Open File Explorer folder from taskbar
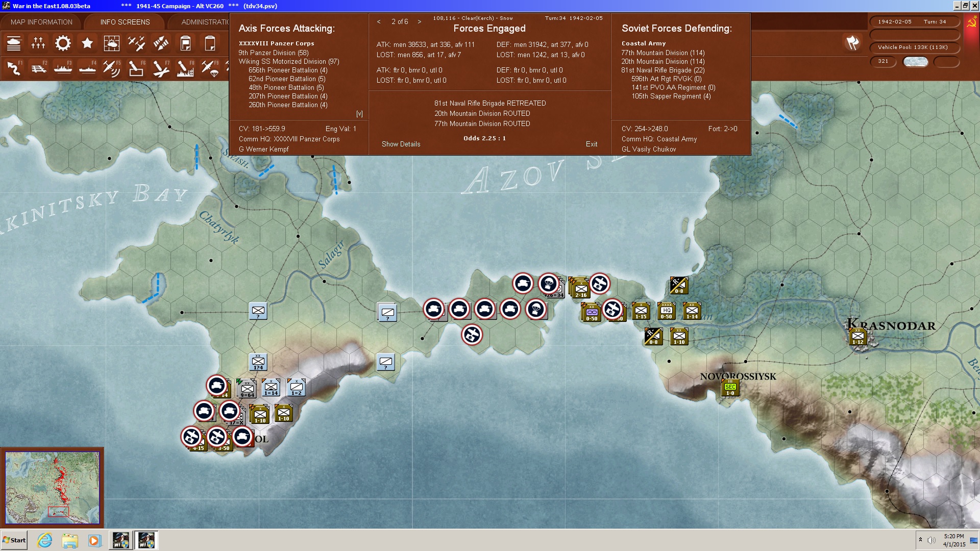Image resolution: width=980 pixels, height=551 pixels. click(x=70, y=540)
